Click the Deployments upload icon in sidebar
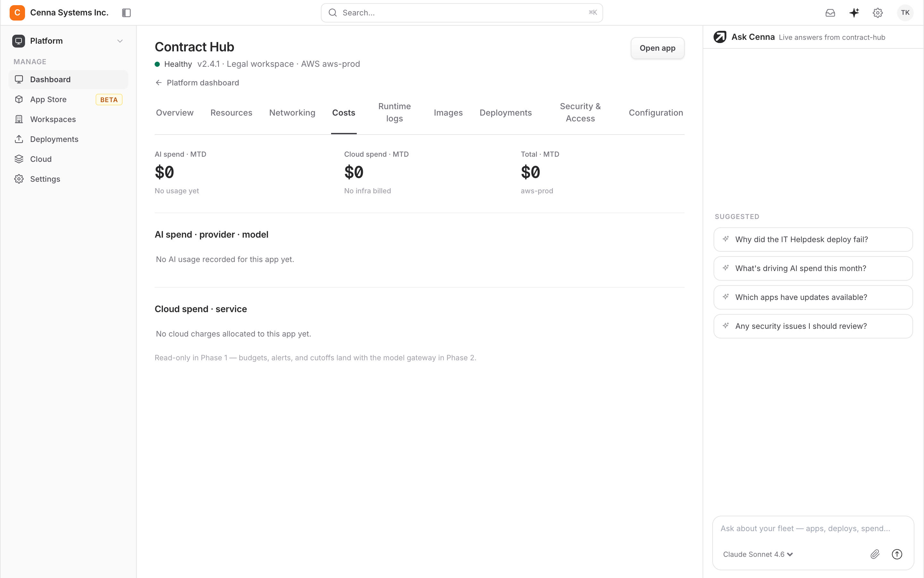Screen dimensions: 924x578 [x=19, y=139]
